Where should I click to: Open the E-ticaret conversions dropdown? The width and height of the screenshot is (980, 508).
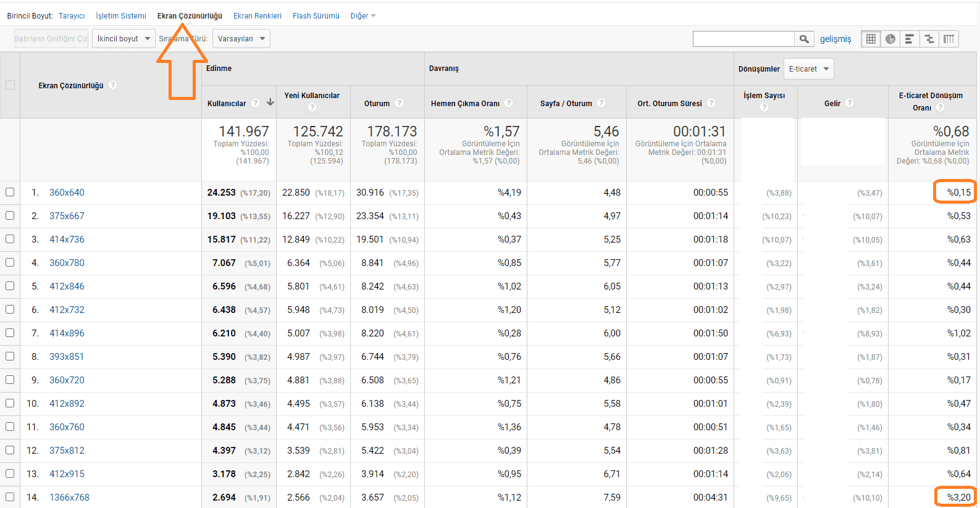(808, 69)
